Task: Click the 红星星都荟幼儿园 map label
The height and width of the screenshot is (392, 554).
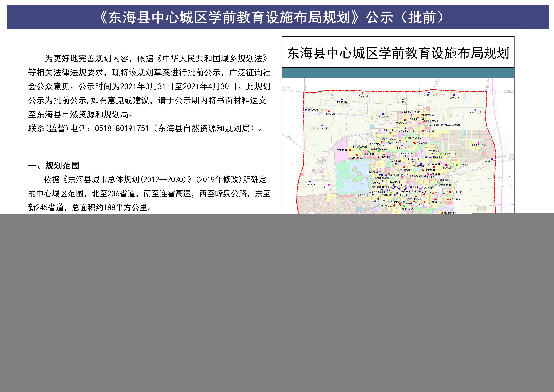Action: coord(466,165)
